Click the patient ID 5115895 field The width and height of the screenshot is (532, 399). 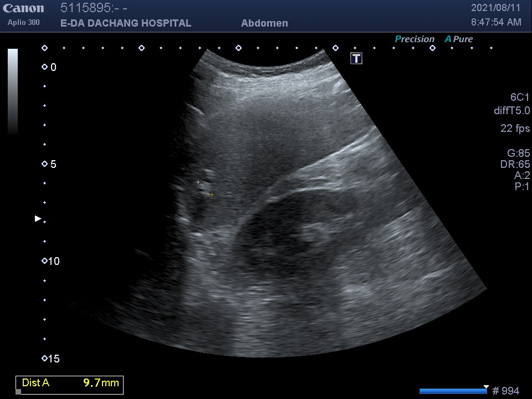(94, 8)
